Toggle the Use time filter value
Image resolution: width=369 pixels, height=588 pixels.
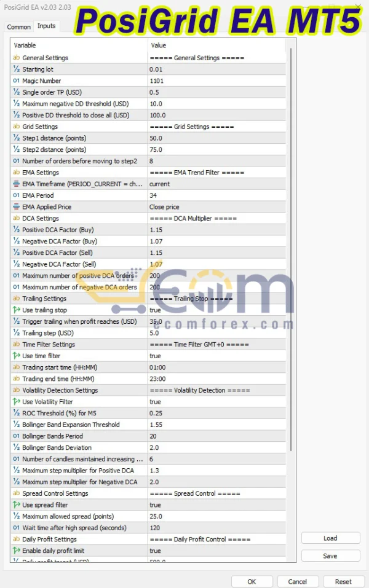[x=216, y=356]
